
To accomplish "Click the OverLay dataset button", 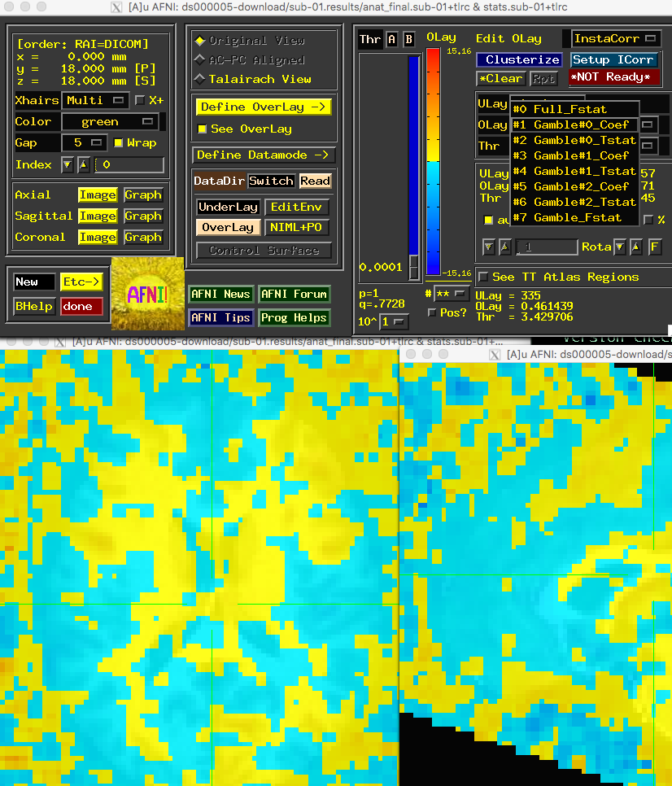I will click(228, 227).
